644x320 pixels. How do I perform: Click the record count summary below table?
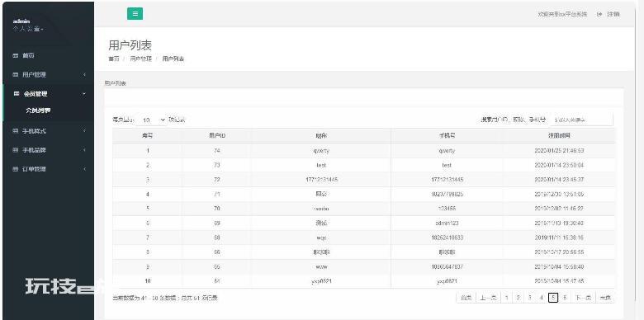(165, 298)
